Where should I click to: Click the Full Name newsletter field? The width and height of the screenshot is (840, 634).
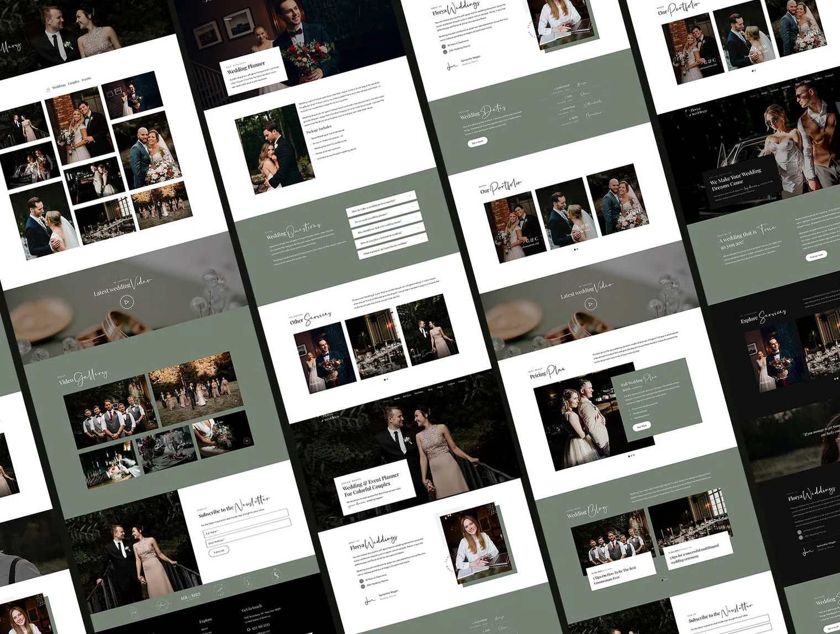pyautogui.click(x=246, y=522)
